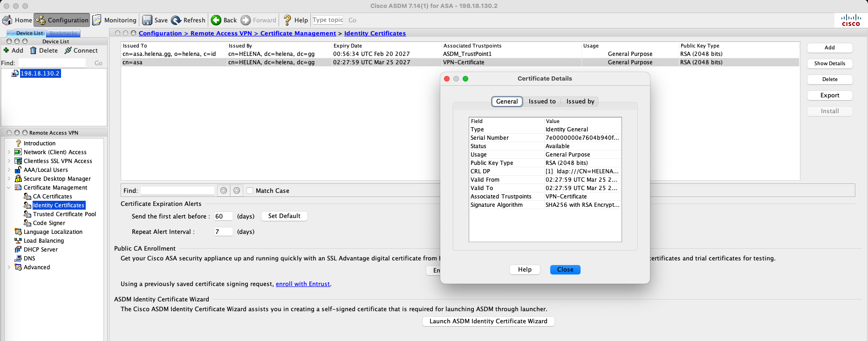This screenshot has width=868, height=341.
Task: Open the Monitoring view icon
Action: pyautogui.click(x=97, y=20)
